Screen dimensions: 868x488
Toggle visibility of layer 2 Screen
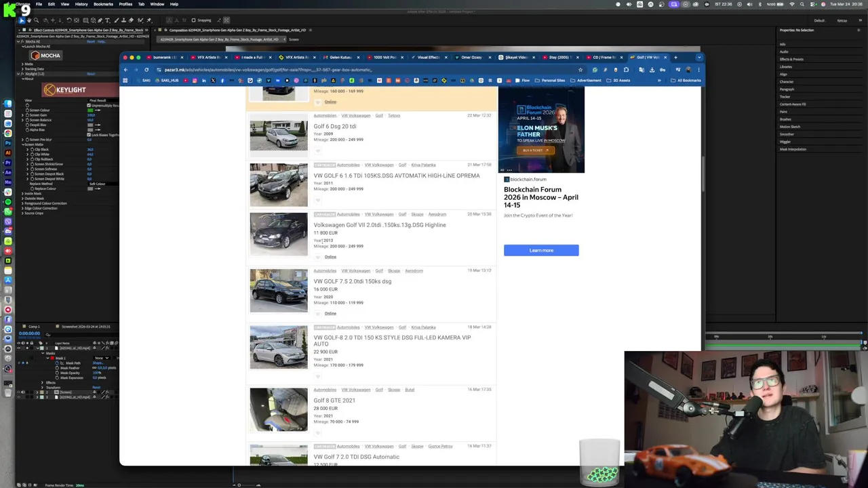[18, 392]
